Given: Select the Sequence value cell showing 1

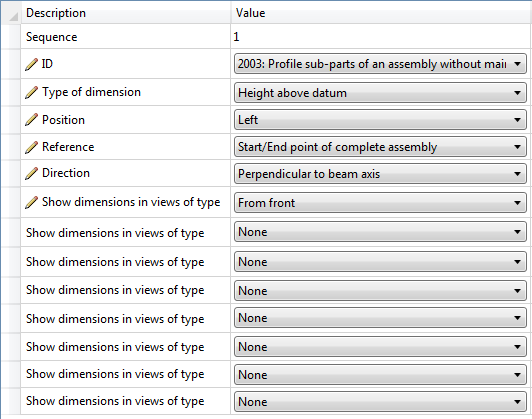Looking at the screenshot, I should (381, 37).
